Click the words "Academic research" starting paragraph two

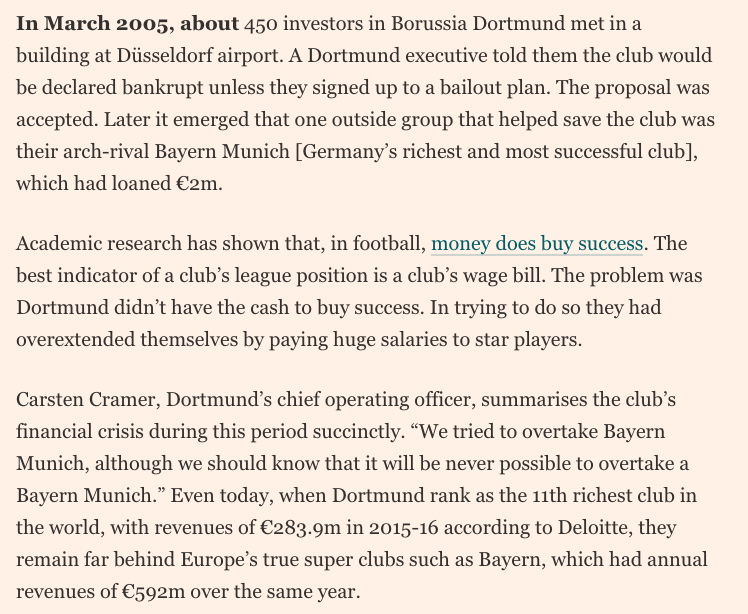point(95,243)
